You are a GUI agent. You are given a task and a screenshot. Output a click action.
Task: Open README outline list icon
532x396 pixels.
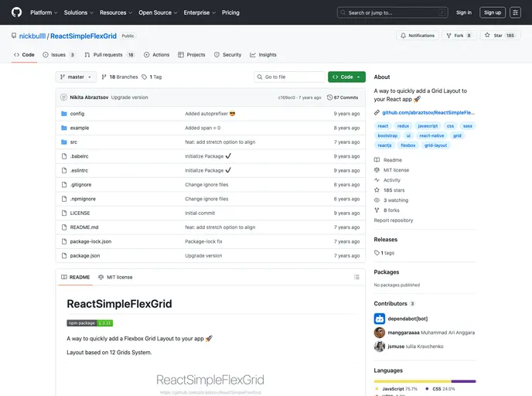pos(356,277)
